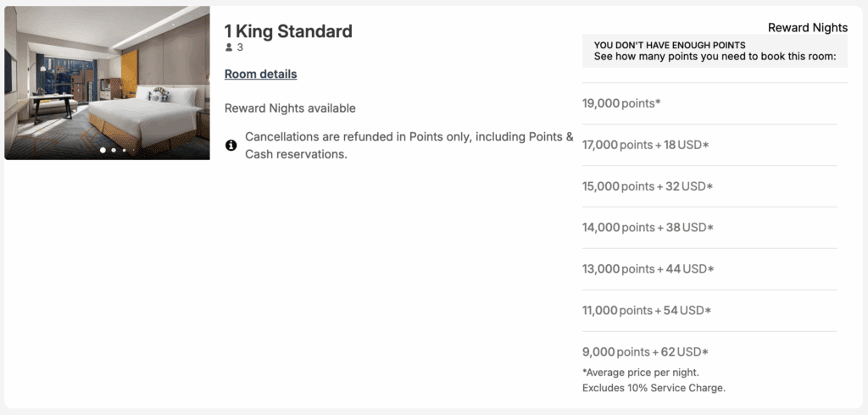Switch to the second carousel dot

pyautogui.click(x=114, y=150)
